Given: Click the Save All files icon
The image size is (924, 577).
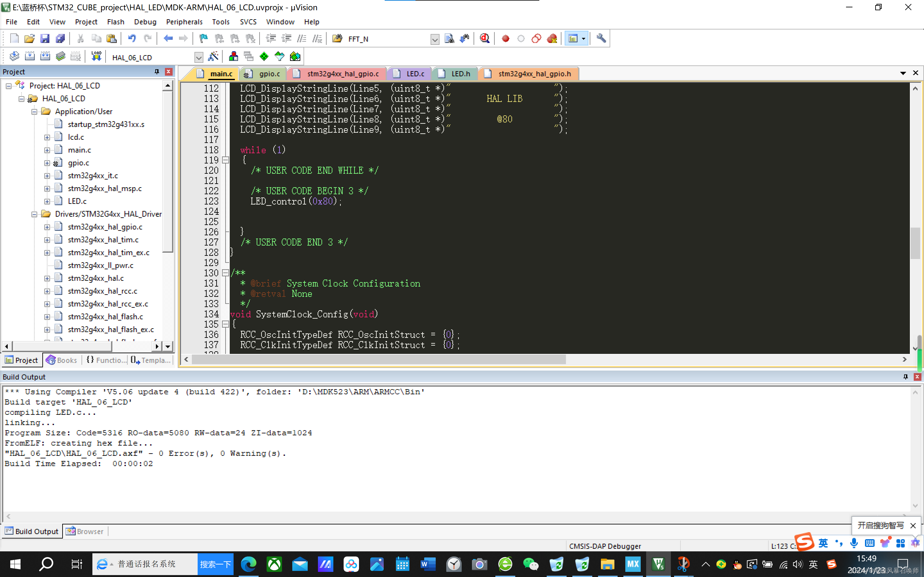Looking at the screenshot, I should pyautogui.click(x=60, y=38).
